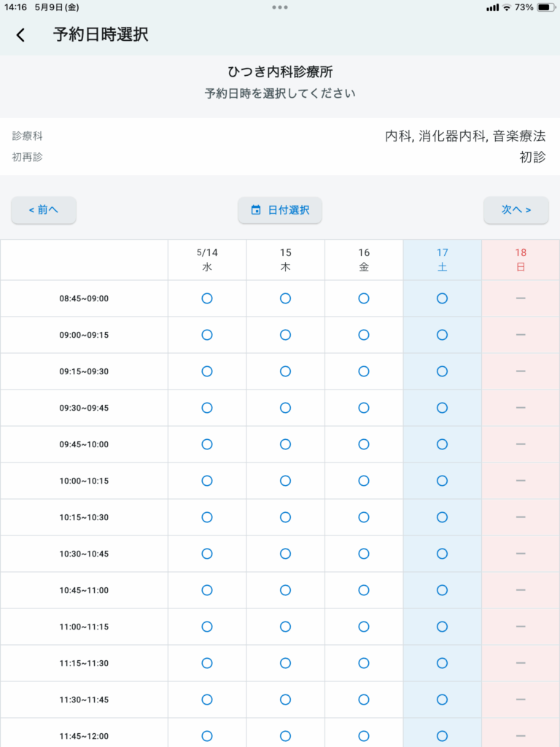Select 10:45~11:00 circle on Saturday 17
560x747 pixels.
tap(442, 590)
